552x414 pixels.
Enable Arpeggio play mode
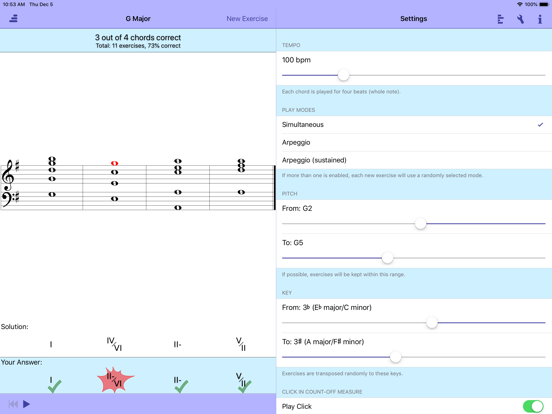pos(414,143)
